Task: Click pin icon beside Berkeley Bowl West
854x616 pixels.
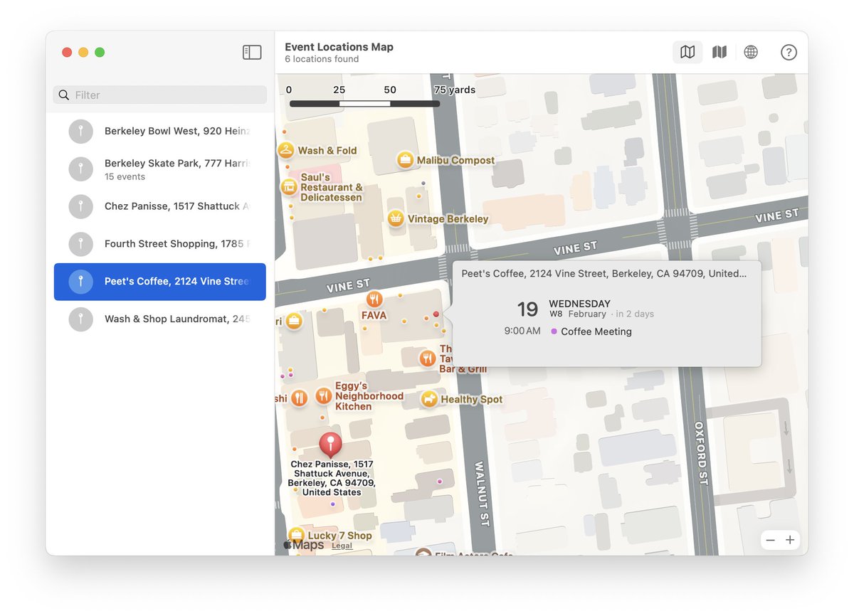Action: (x=81, y=131)
